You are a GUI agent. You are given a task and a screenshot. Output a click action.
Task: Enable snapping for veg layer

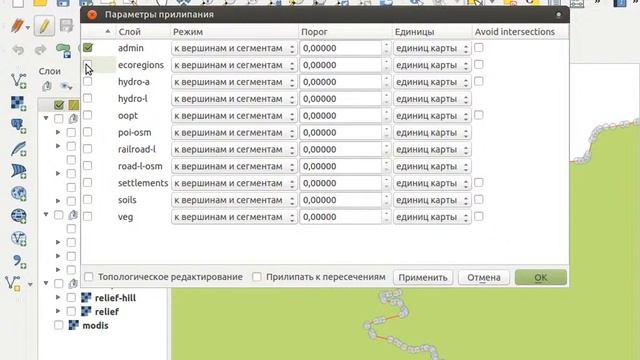click(87, 217)
